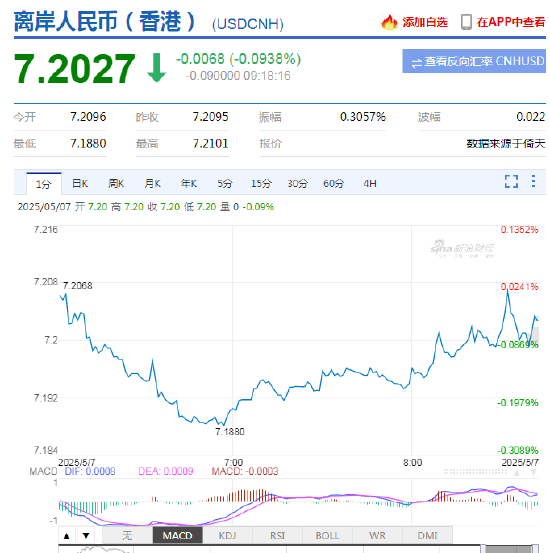Click the gray down arrow above MACD panel
This screenshot has width=550, height=553.
coord(533,473)
